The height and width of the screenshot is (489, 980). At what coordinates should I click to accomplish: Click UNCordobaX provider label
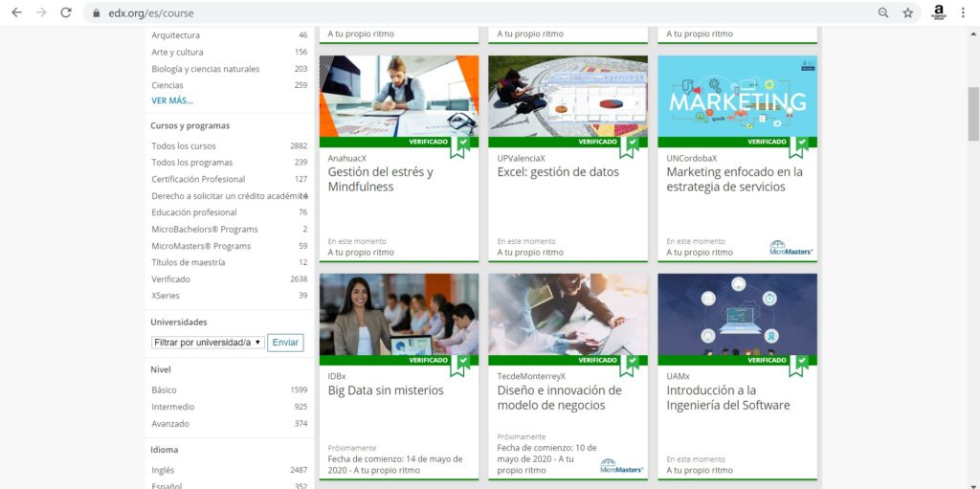pyautogui.click(x=692, y=158)
